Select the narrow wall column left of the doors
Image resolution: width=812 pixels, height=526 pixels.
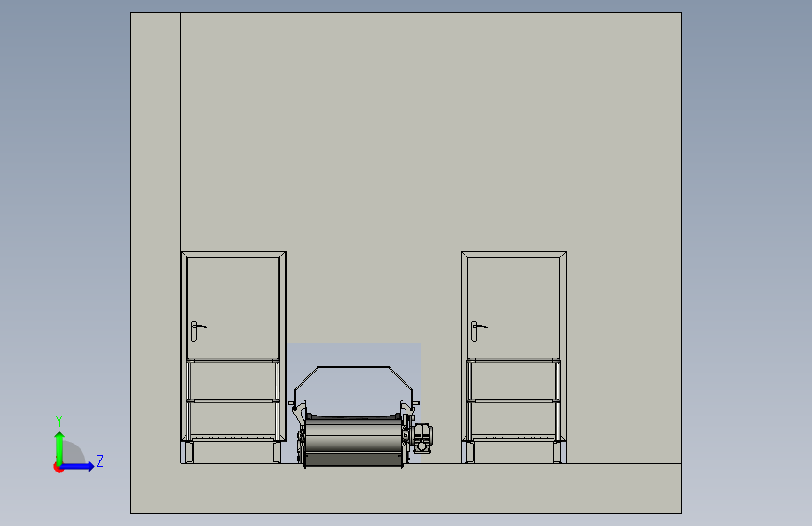coord(155,238)
